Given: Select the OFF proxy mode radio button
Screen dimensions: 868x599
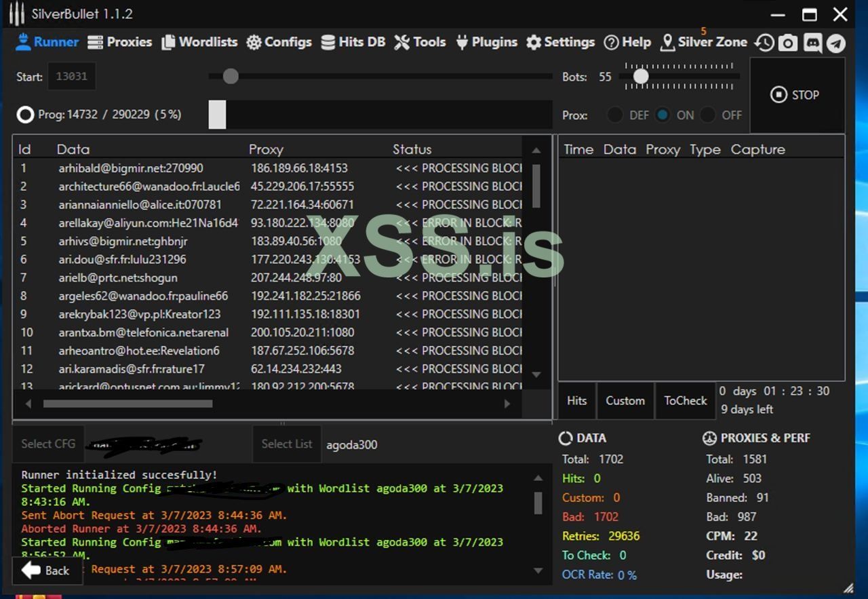Looking at the screenshot, I should click(x=708, y=115).
